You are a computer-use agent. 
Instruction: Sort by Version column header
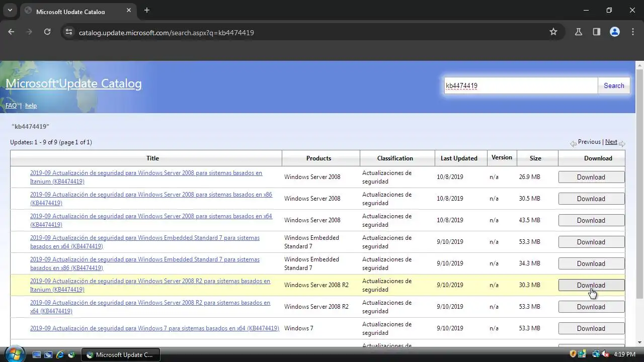(502, 157)
